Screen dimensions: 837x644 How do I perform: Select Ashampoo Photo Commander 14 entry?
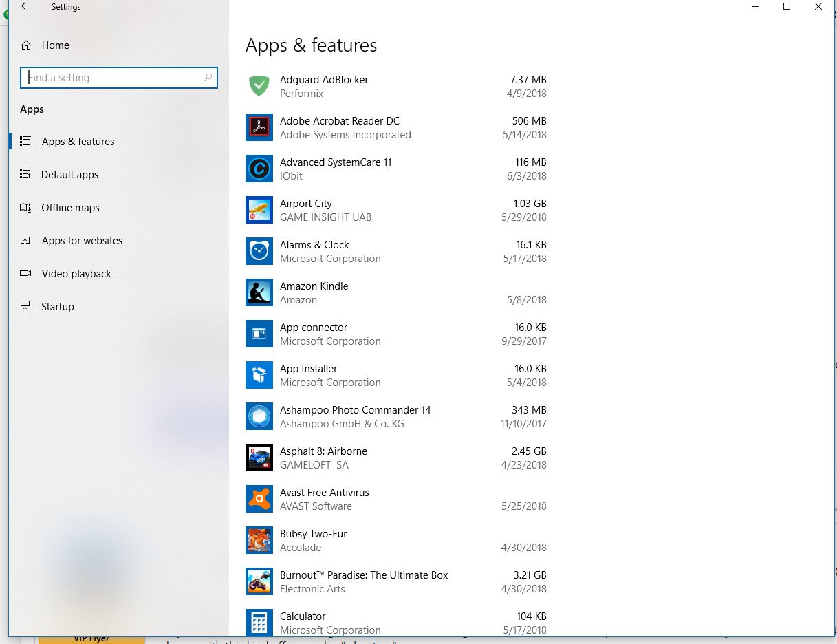pos(396,416)
